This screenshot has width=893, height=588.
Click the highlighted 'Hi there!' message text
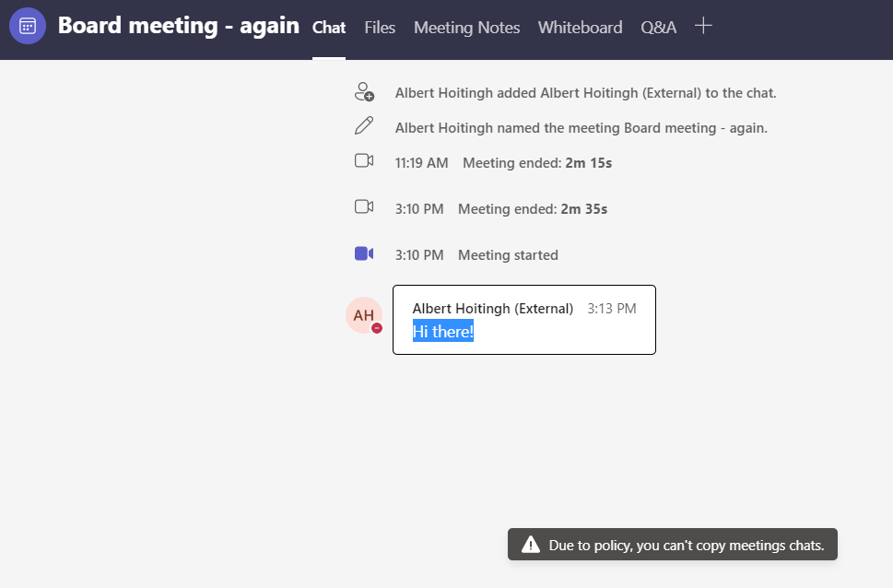442,332
